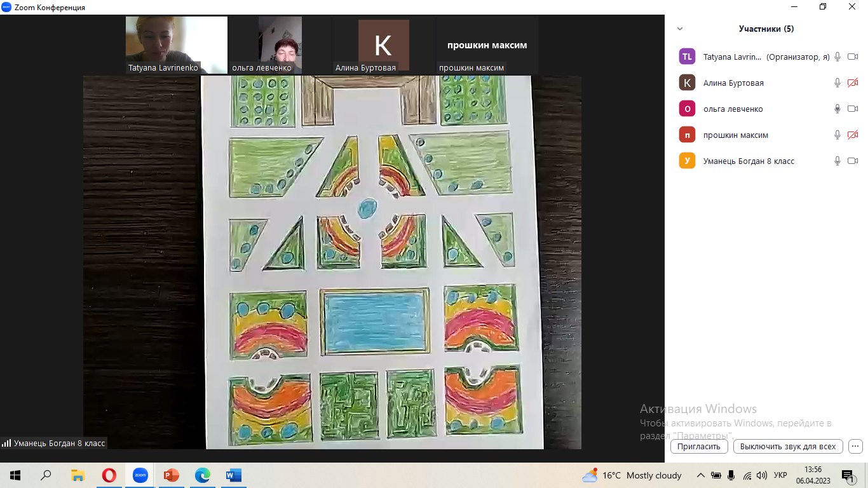Screen dimensions: 868x488
Task: Click Алина Буртовая's K avatar in participants list
Action: 687,83
